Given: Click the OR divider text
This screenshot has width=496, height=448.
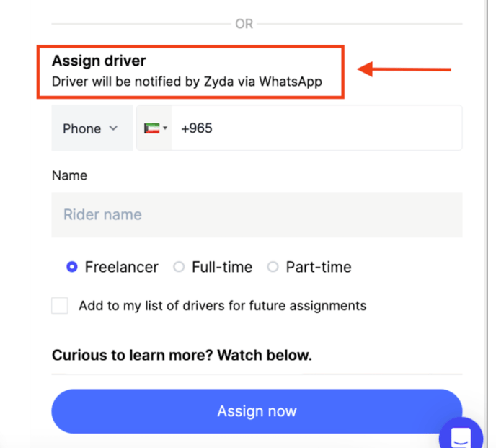Looking at the screenshot, I should coord(244,24).
